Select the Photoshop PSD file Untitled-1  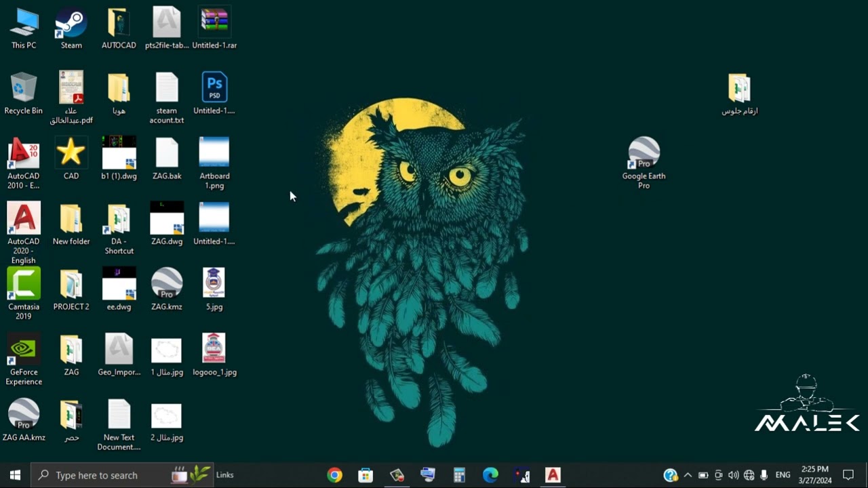coord(214,94)
